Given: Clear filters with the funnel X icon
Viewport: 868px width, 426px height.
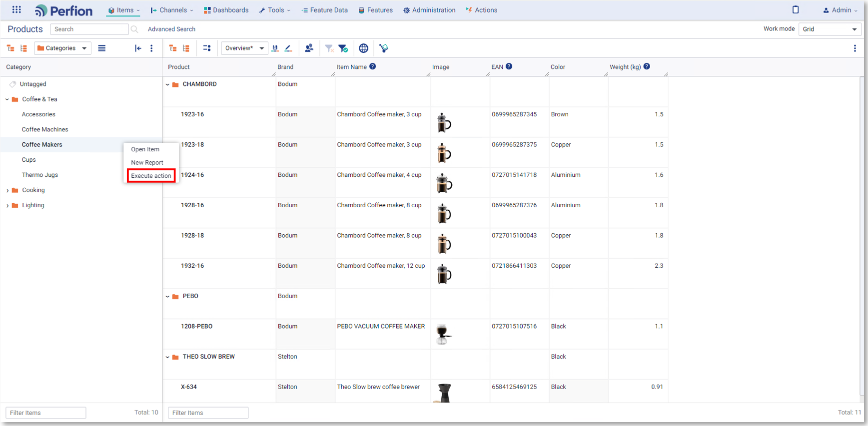Looking at the screenshot, I should coord(329,48).
